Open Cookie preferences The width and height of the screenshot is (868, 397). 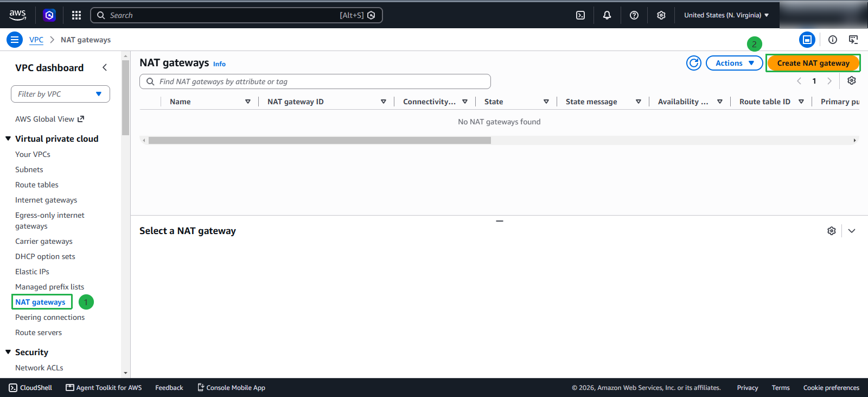pos(831,388)
